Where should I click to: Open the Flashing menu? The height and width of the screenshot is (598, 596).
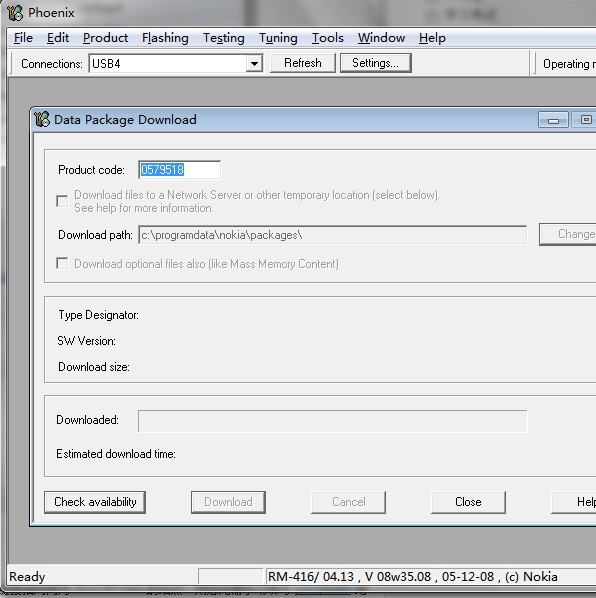[x=165, y=38]
